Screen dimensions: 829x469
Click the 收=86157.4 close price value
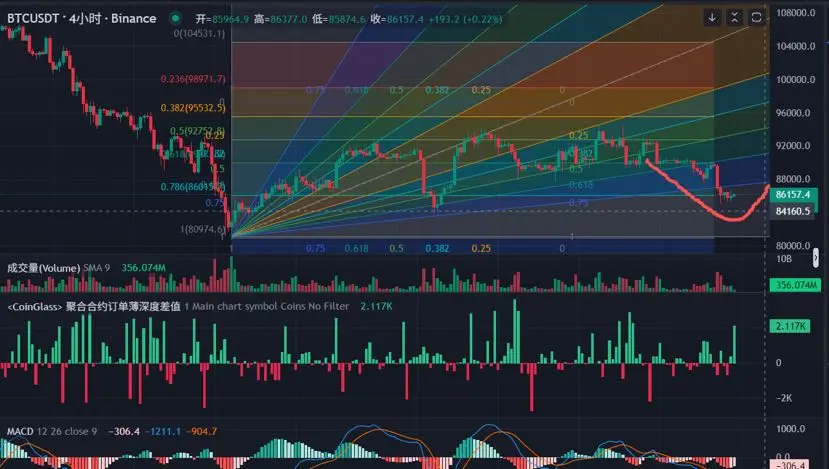(397, 19)
